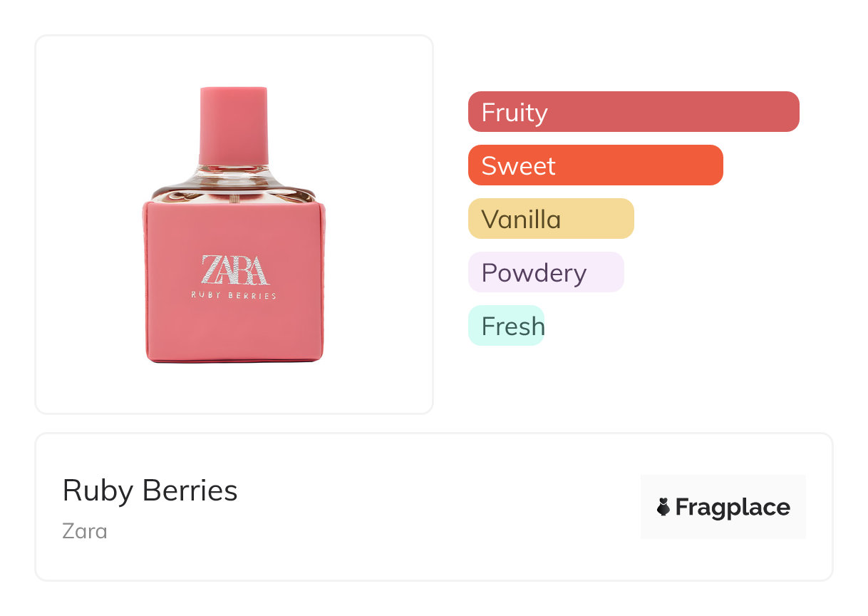Open the Ruby Berries fragrance title

pos(150,491)
